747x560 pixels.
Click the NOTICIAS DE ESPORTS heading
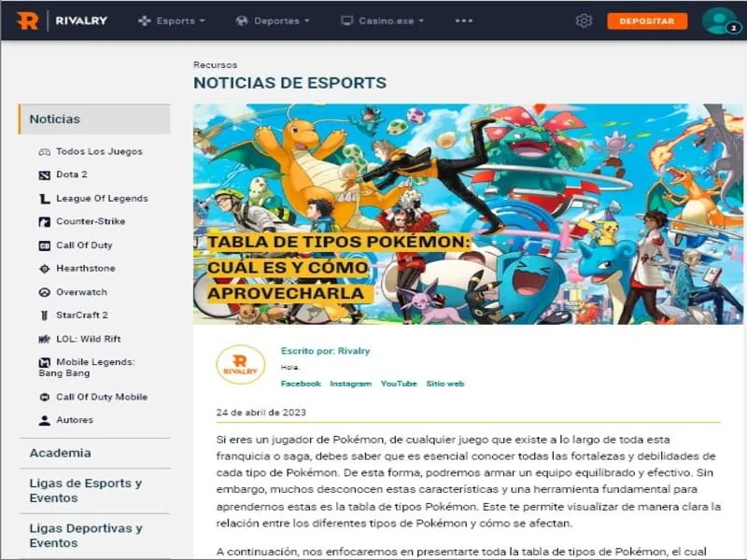(x=289, y=83)
